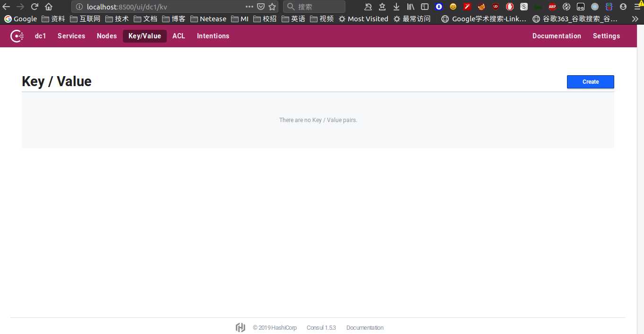Viewport: 644px width, 334px height.
Task: Open the 英语 bookmark folder
Action: [293, 19]
